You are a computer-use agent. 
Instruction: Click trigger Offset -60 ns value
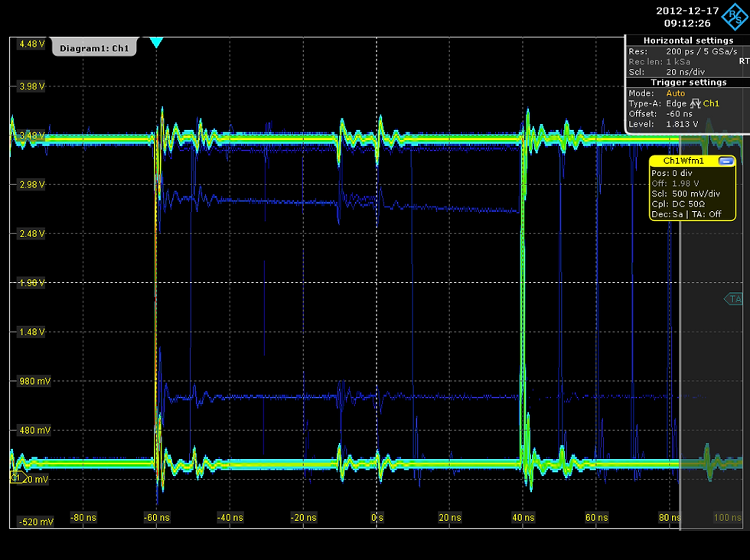pos(680,114)
